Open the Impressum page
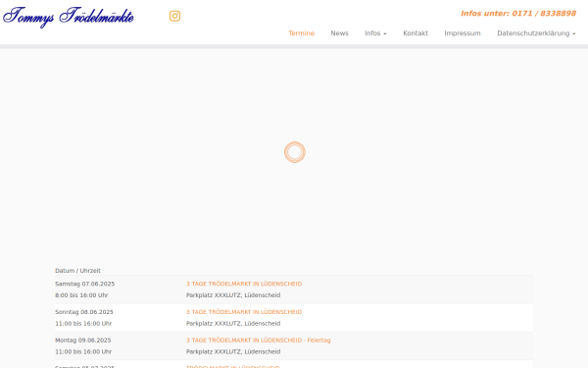Image resolution: width=588 pixels, height=368 pixels. coord(463,33)
